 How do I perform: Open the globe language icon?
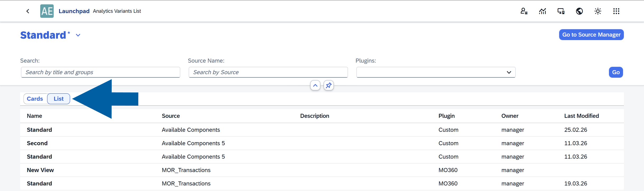(x=579, y=11)
